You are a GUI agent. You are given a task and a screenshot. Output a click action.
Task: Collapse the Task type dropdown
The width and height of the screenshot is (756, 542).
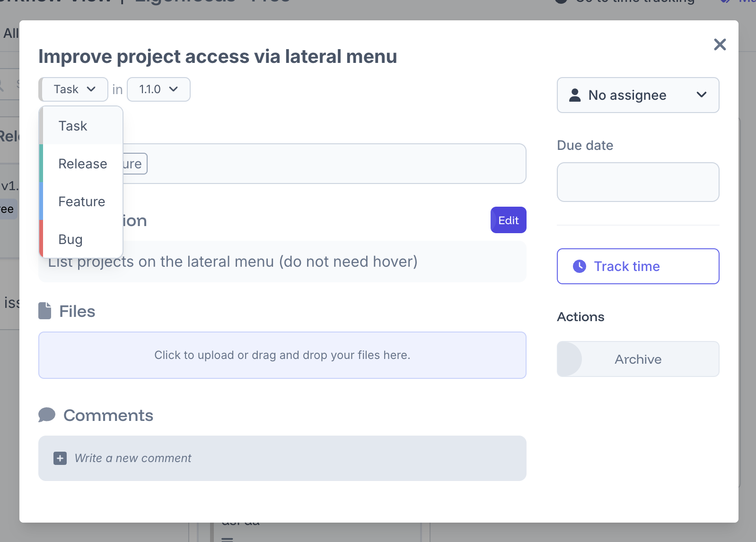[74, 89]
